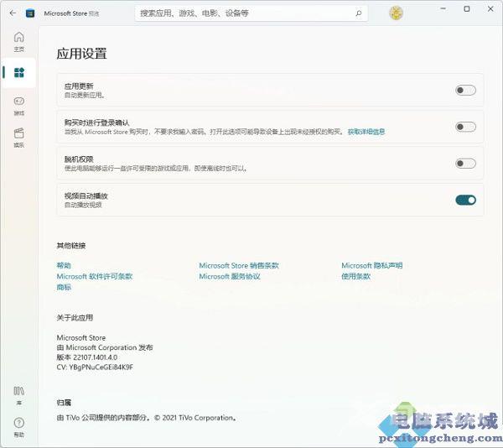
Task: Open the 帮助 link under 其他链接
Action: click(64, 265)
